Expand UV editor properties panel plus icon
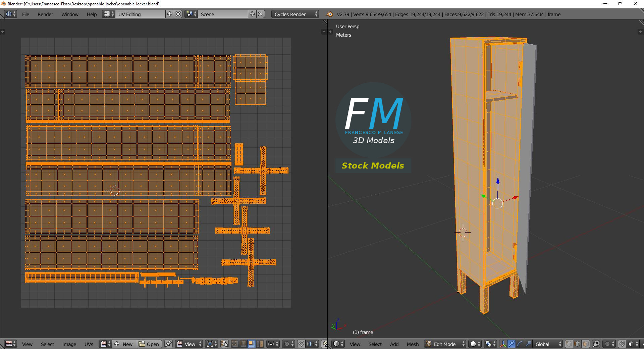 point(324,32)
